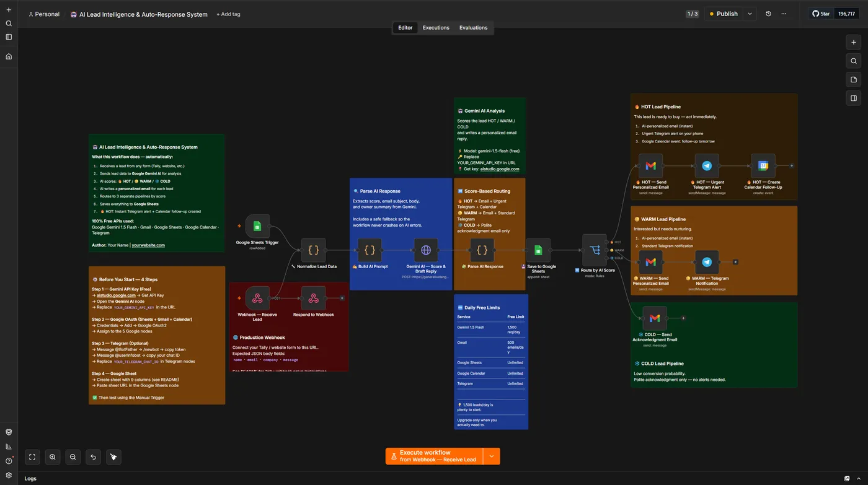Select HOT Send Personalized Email Gmail node
Image resolution: width=868 pixels, height=485 pixels.
click(x=650, y=166)
